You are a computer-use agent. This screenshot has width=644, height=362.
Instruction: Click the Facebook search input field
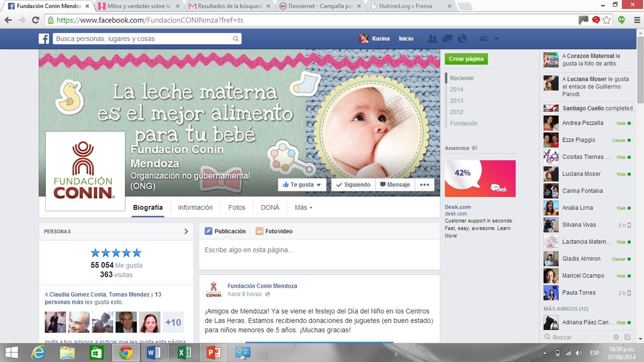tap(142, 39)
